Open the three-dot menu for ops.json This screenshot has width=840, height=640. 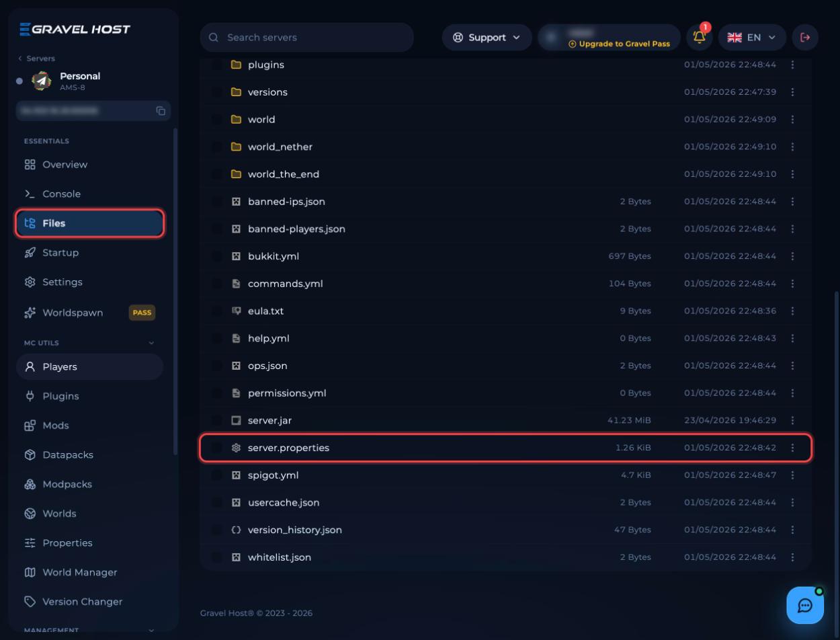pyautogui.click(x=792, y=366)
